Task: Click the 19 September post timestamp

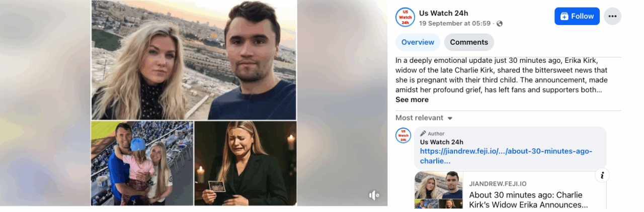Action: click(x=455, y=24)
